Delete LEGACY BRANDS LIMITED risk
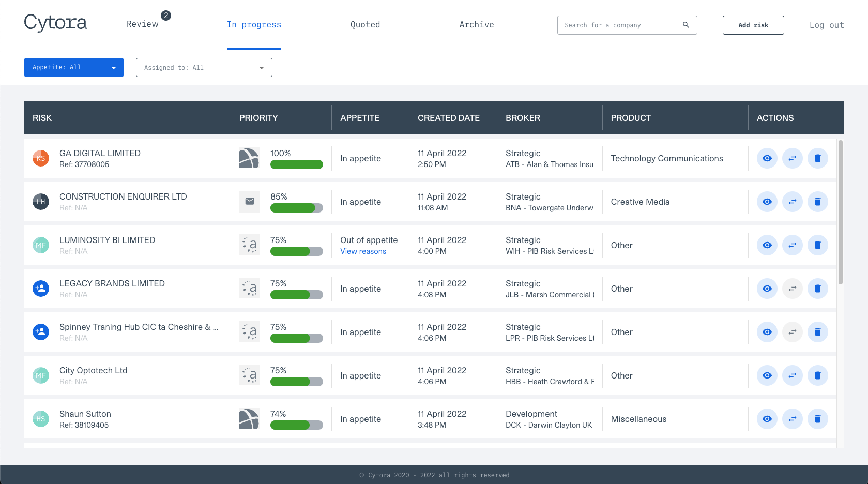The width and height of the screenshot is (868, 484). tap(818, 289)
